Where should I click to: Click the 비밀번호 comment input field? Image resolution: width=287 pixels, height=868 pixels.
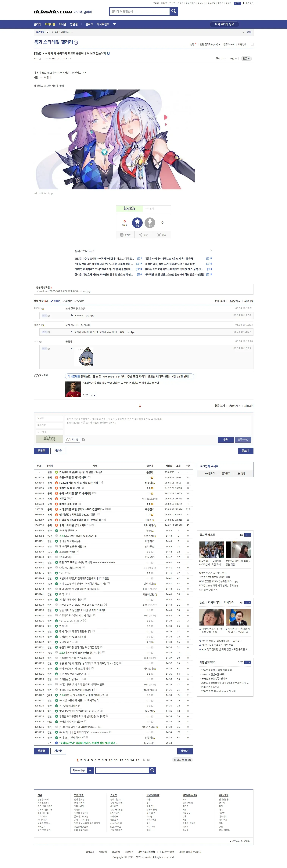49,425
